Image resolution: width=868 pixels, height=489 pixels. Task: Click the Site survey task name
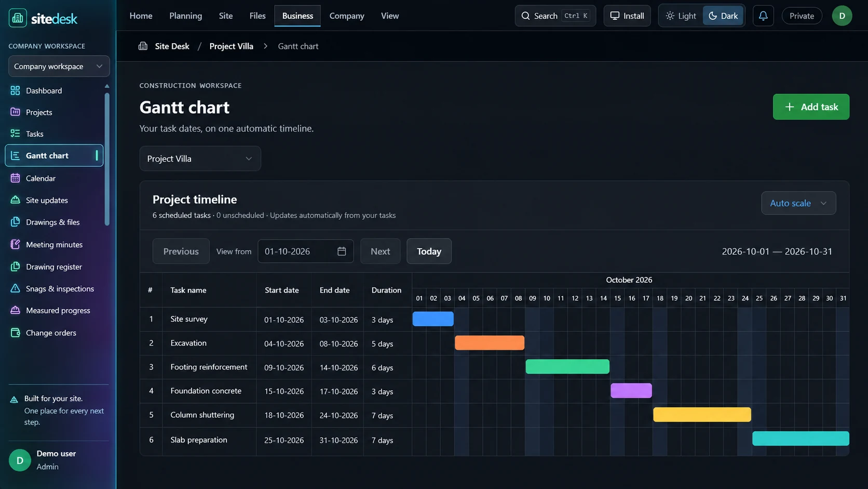[x=189, y=319]
